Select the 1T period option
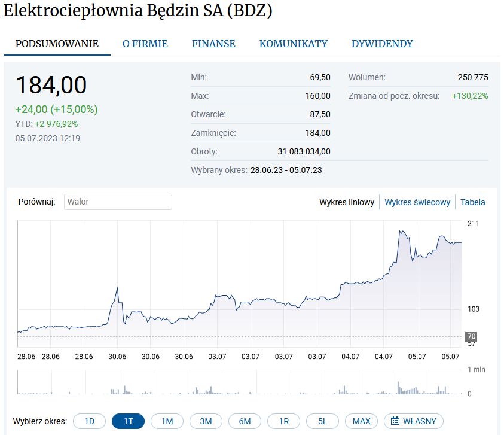This screenshot has width=504, height=435. tap(128, 421)
